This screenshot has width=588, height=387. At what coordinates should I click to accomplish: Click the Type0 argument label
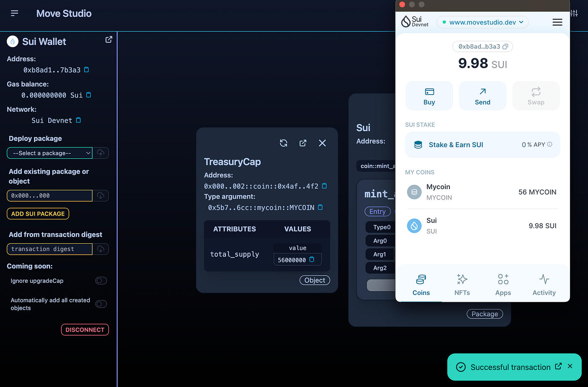pyautogui.click(x=381, y=227)
